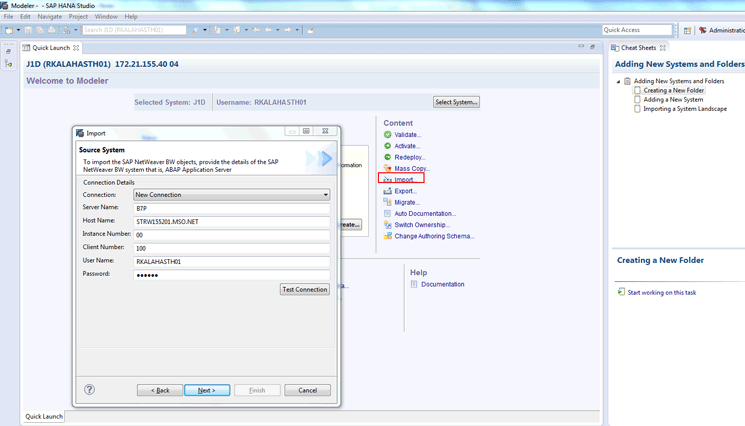This screenshot has height=426, width=745.
Task: Select Creating a New Folder cheat sheet item
Action: 673,90
